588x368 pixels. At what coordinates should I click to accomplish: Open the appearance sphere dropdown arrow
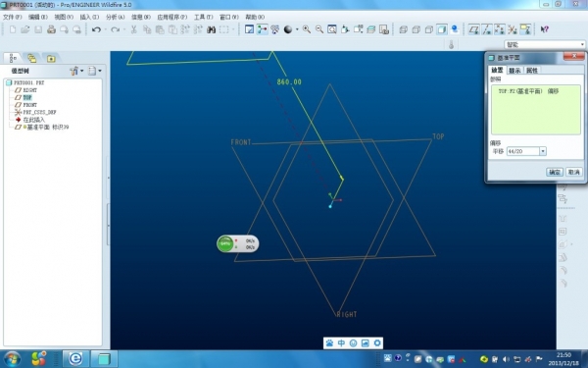click(x=297, y=29)
